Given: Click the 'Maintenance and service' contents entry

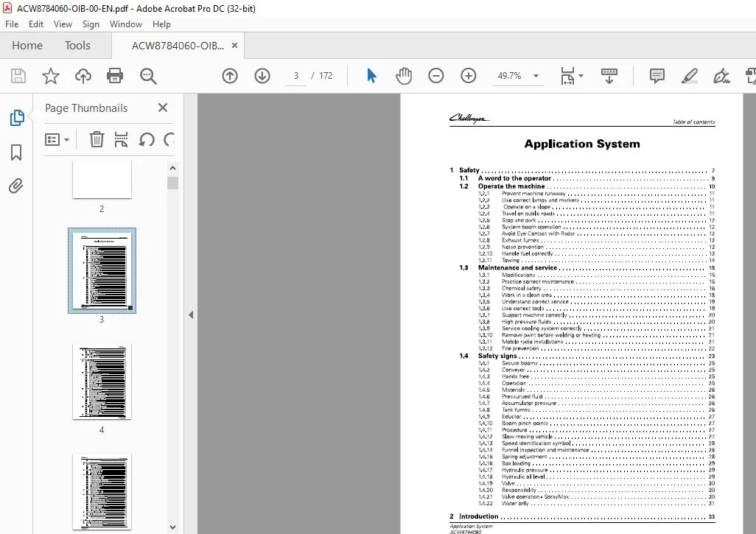Looking at the screenshot, I should (x=587, y=268).
